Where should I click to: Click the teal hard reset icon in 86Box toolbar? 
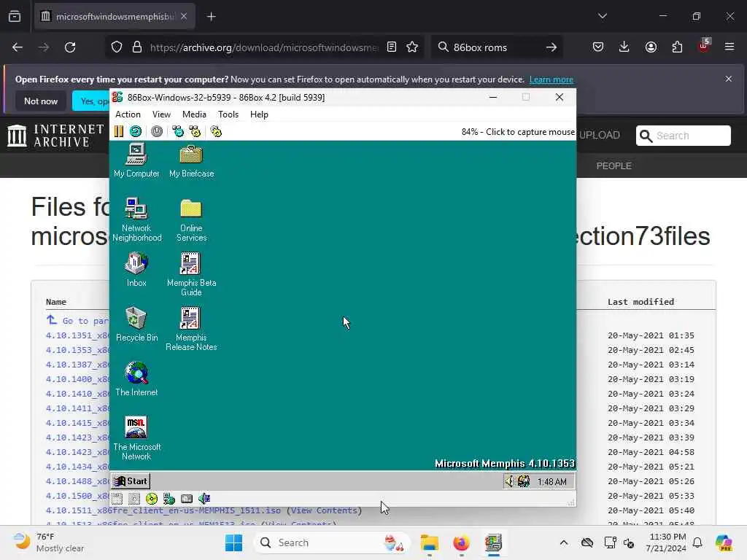136,131
